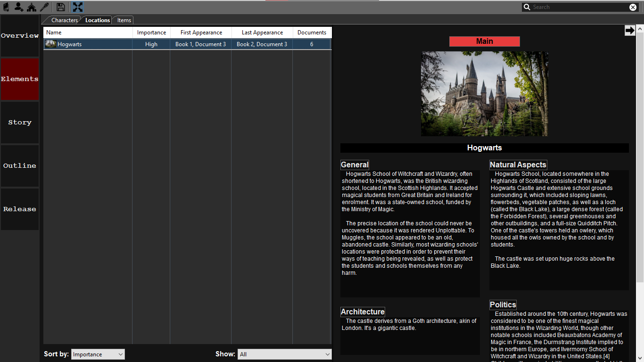Click the Book 1, Document 3 cell

click(201, 44)
